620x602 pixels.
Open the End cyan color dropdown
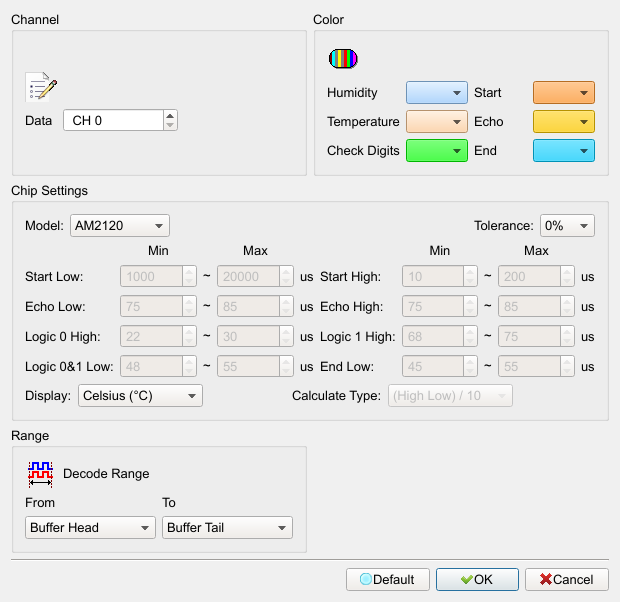click(x=563, y=150)
